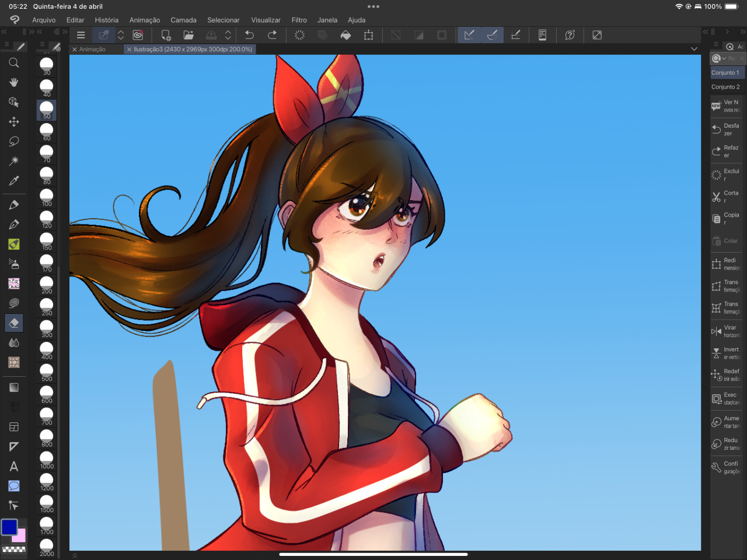Viewport: 747px width, 560px height.
Task: Select the Text tool
Action: 14,467
